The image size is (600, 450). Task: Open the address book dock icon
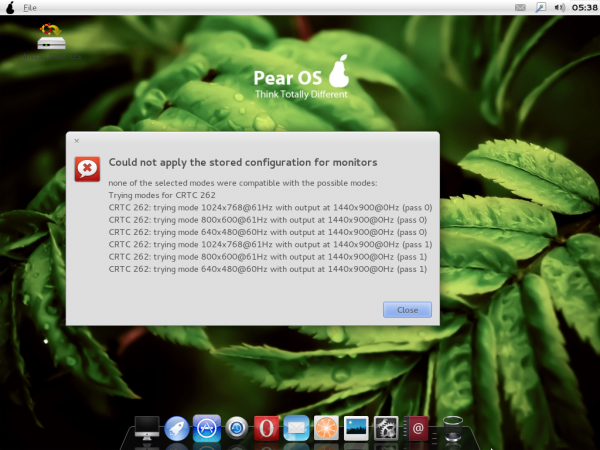[x=416, y=428]
